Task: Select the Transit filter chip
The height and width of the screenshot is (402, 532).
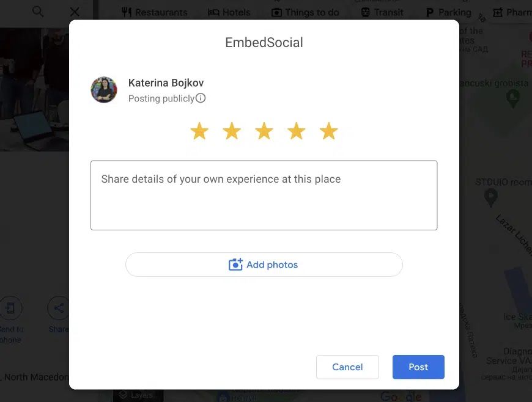Action: tap(382, 13)
